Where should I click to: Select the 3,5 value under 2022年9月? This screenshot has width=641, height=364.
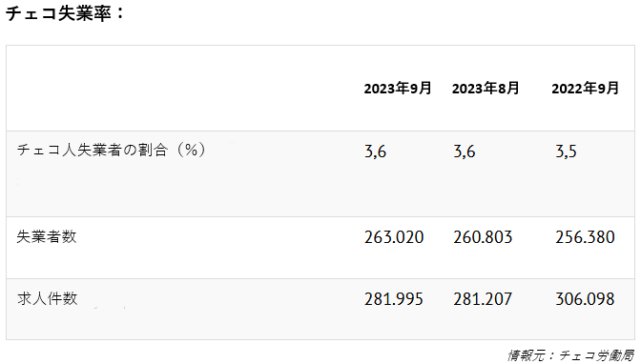[x=566, y=152]
